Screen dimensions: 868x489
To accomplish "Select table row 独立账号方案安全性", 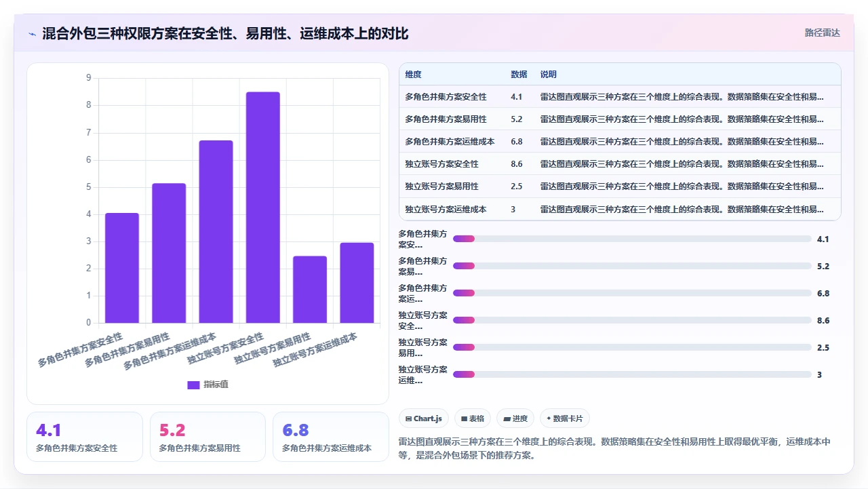I will coord(620,164).
